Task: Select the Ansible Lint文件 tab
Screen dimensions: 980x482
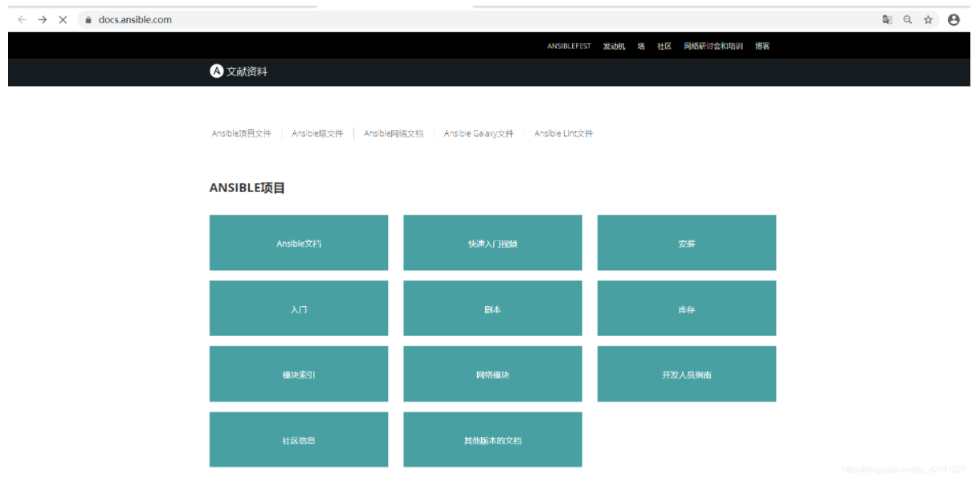Action: click(564, 133)
